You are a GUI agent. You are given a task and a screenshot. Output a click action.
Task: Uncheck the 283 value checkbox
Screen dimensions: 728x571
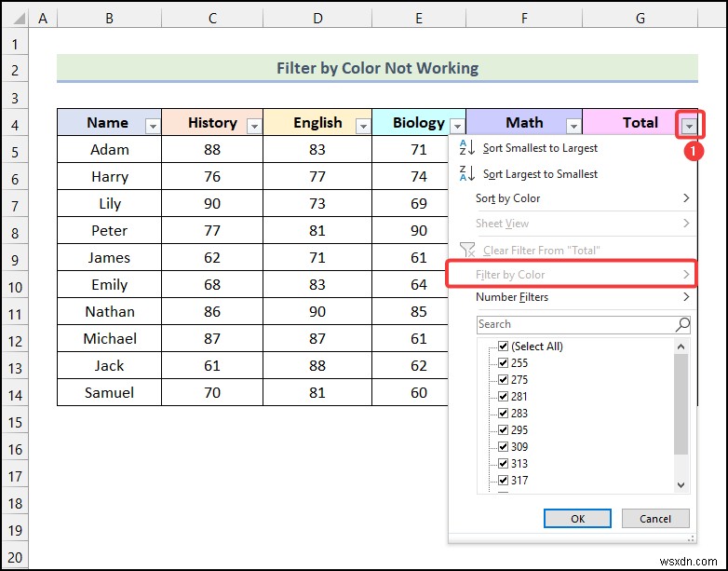[x=503, y=413]
